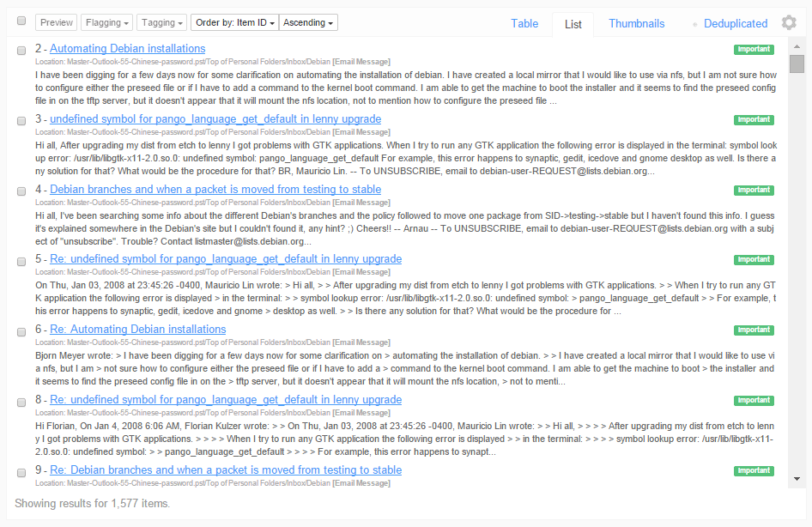Open the settings gear icon
The height and width of the screenshot is (527, 812).
[x=789, y=22]
